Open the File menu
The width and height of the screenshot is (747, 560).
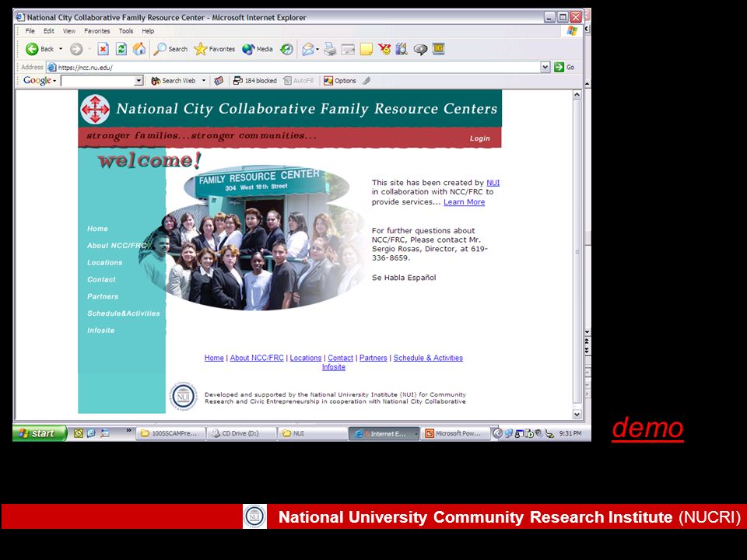point(30,31)
